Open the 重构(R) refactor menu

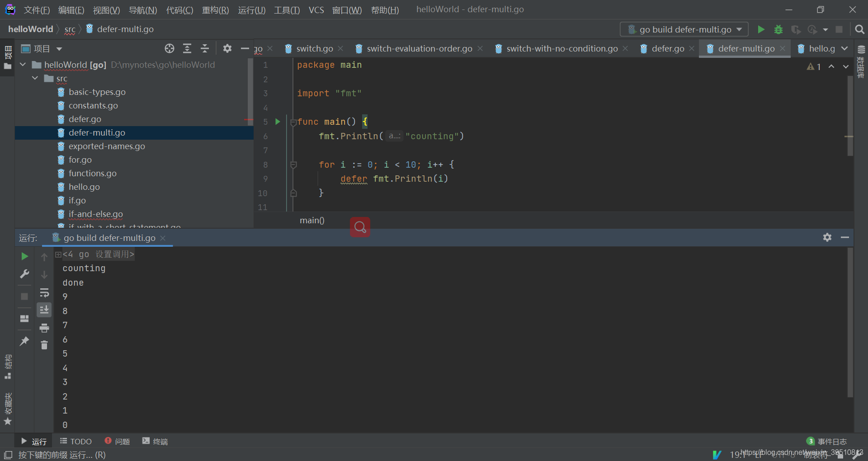(215, 10)
